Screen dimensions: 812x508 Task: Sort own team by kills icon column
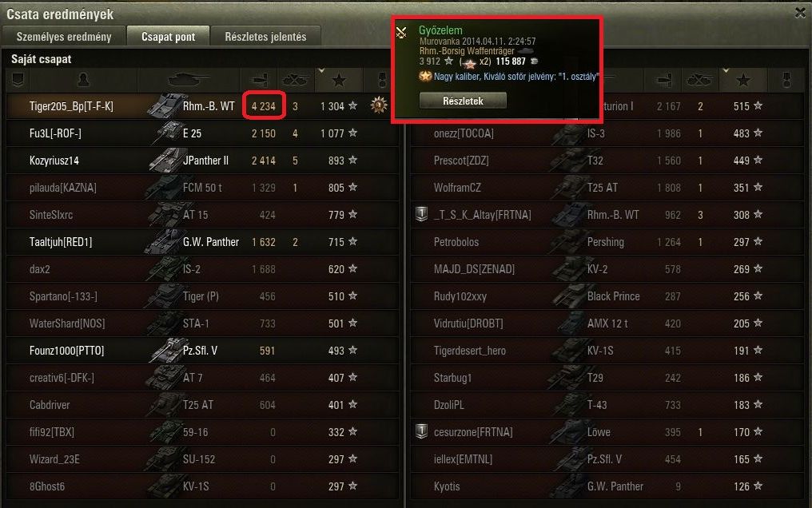293,80
